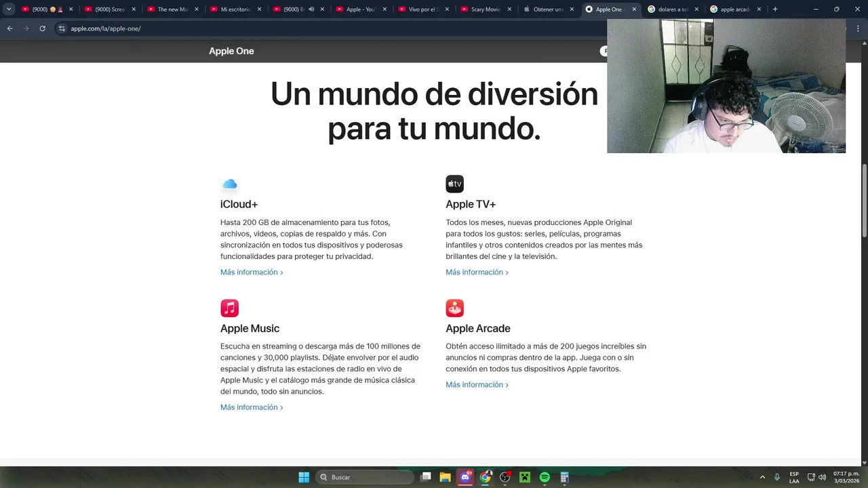Viewport: 868px width, 488px height.
Task: Switch to the (9000) Screa YouTube tab
Action: [x=110, y=9]
